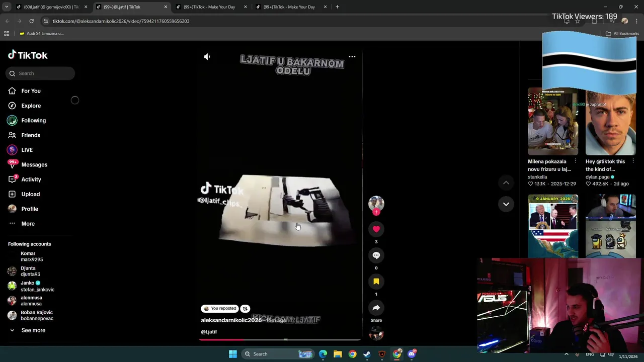Open the Activity notifications

[31, 179]
